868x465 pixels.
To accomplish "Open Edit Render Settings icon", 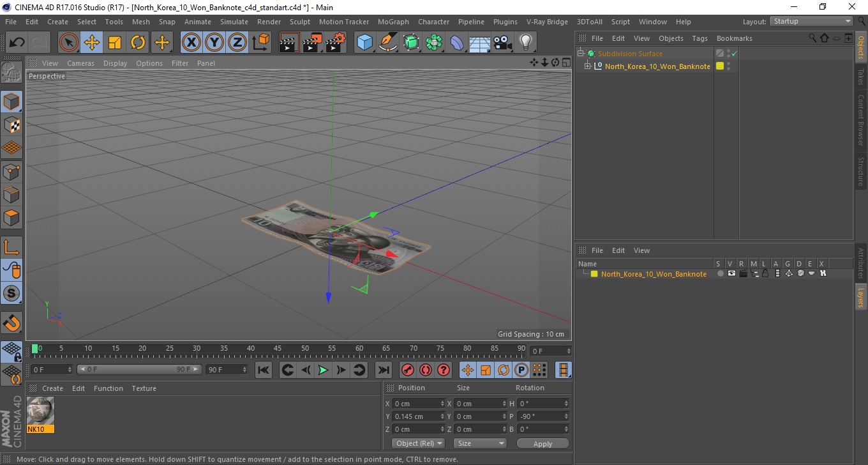I will (x=336, y=43).
